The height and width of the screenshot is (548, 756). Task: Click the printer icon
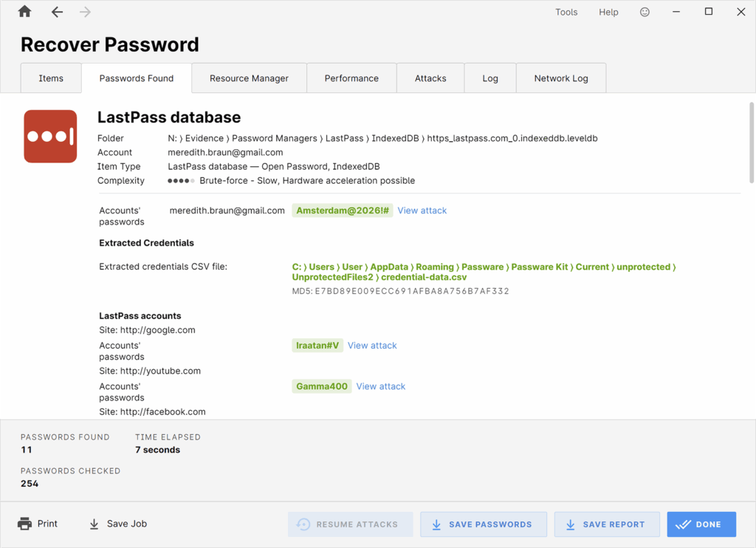[24, 524]
